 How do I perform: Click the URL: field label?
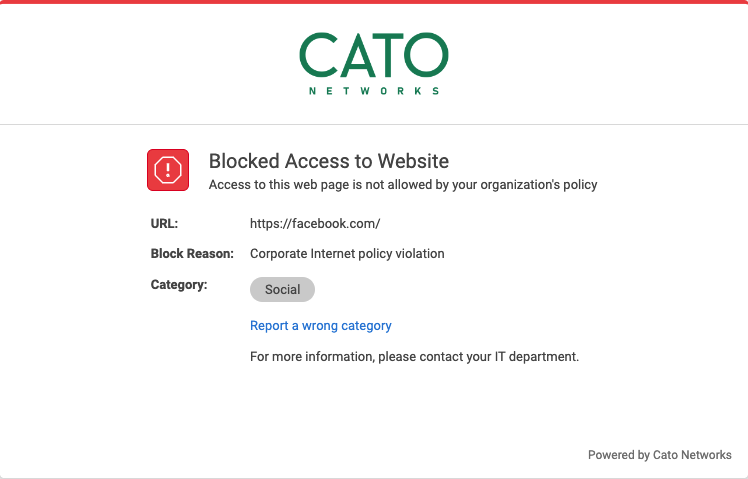click(x=164, y=224)
